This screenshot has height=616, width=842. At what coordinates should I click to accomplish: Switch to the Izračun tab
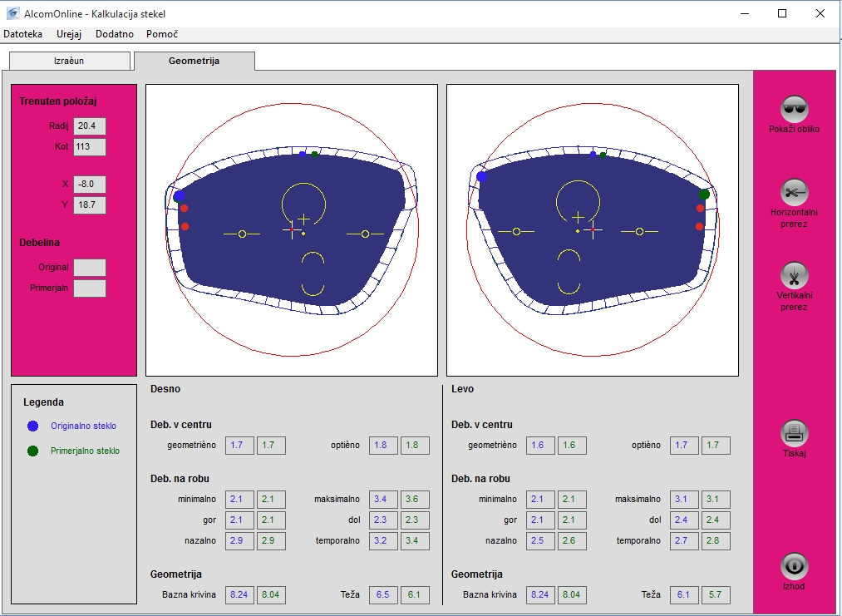(x=69, y=61)
